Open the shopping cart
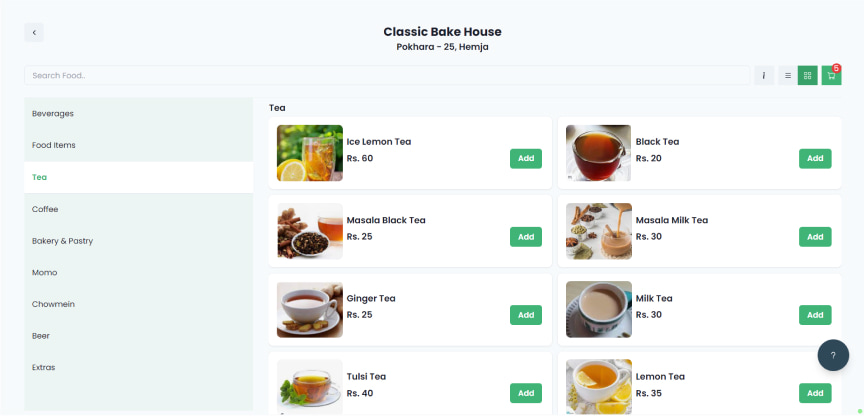The height and width of the screenshot is (416, 865). (831, 76)
